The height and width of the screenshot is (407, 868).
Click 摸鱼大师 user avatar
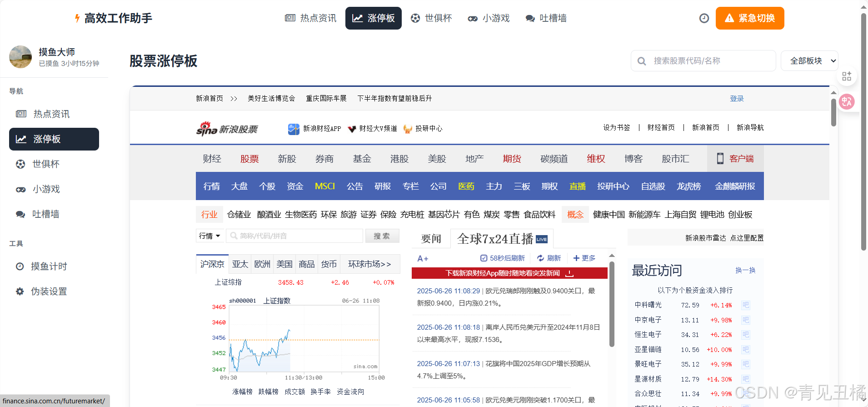click(x=20, y=57)
